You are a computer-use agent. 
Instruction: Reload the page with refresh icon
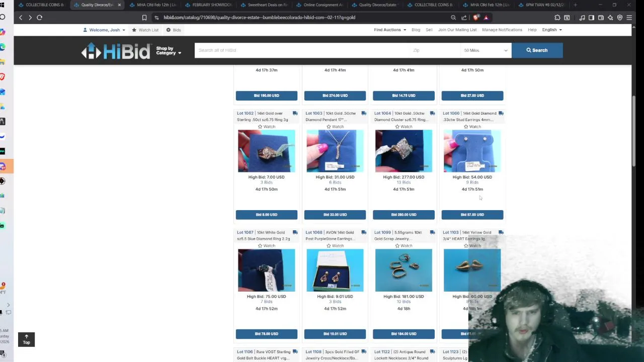(x=39, y=18)
